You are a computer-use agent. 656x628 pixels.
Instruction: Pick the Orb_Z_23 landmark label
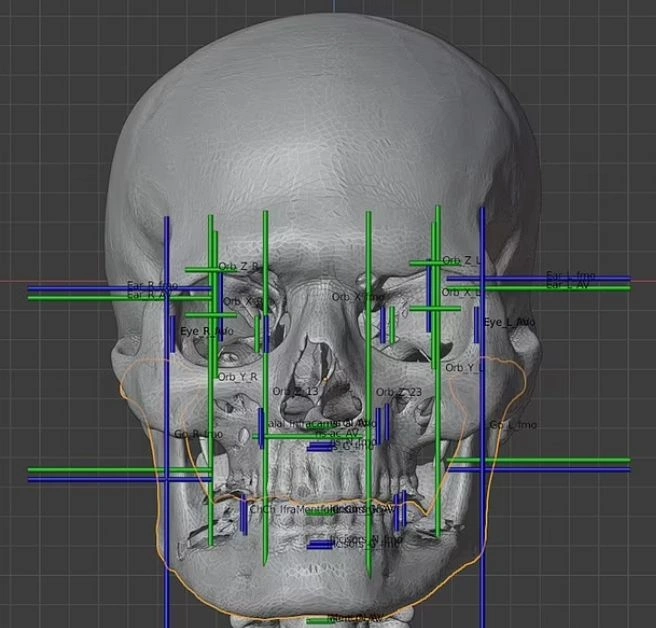[x=399, y=392]
